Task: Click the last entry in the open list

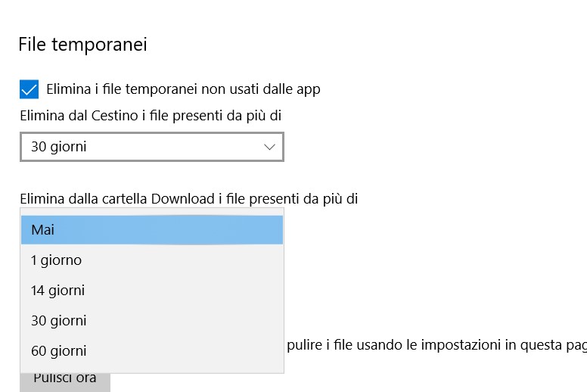Action: pyautogui.click(x=151, y=350)
